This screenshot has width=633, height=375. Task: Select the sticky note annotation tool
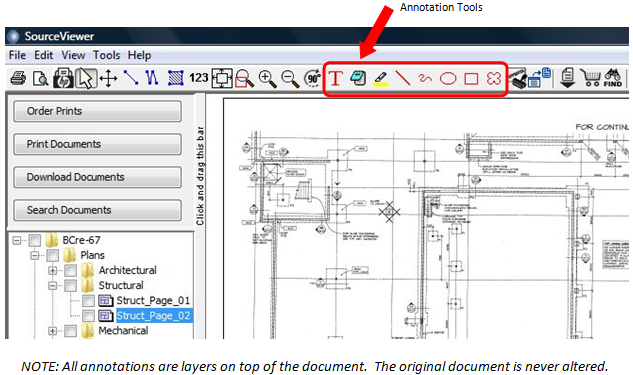pos(358,78)
